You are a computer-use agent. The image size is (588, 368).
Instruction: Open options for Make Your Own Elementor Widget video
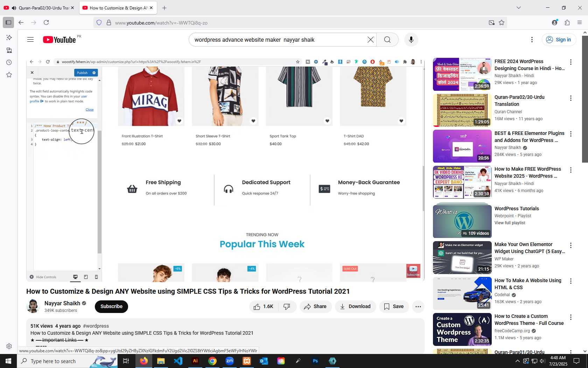pos(571,245)
